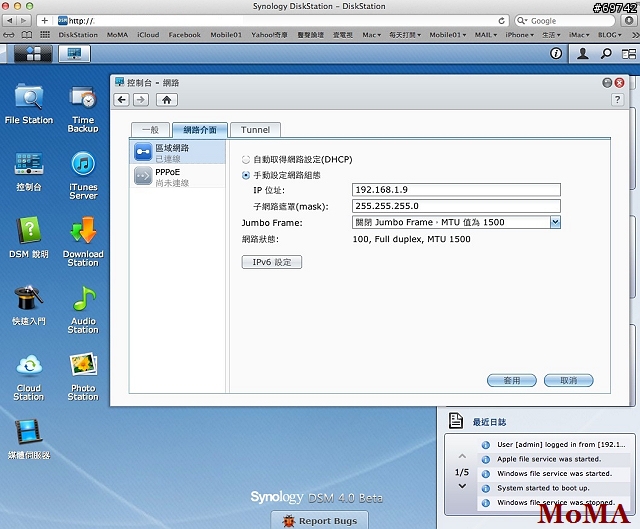
Task: Open the MAIL bookmarks dropdown
Action: click(x=486, y=35)
